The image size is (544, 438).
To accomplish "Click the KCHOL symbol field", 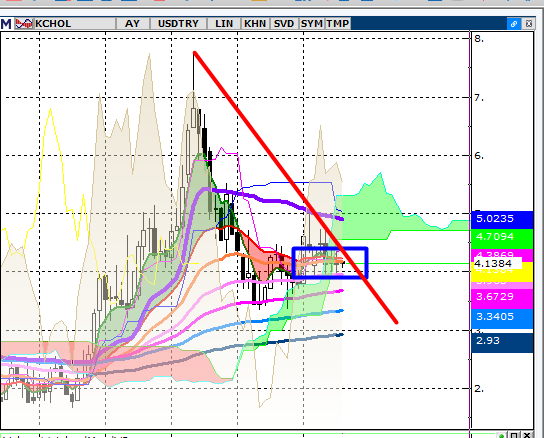I will point(75,24).
